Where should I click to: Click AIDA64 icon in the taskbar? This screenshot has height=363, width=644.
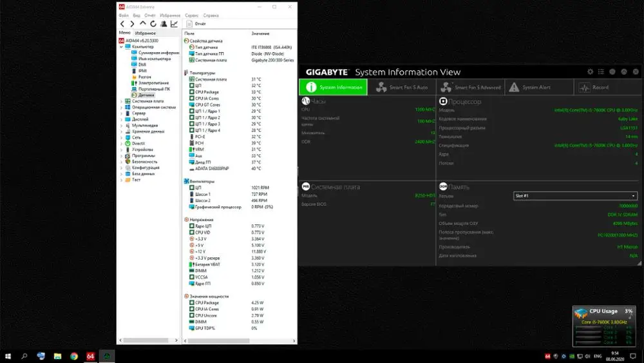pos(90,356)
